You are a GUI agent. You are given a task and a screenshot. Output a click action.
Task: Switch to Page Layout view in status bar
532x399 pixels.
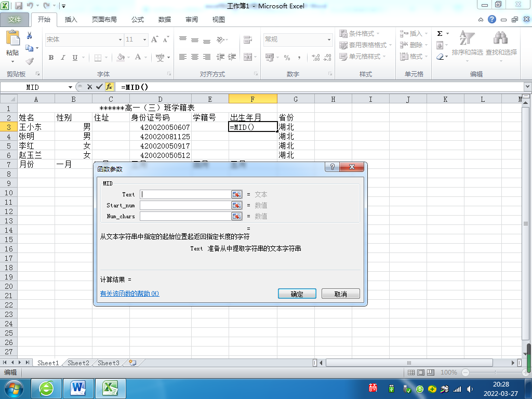(x=421, y=373)
